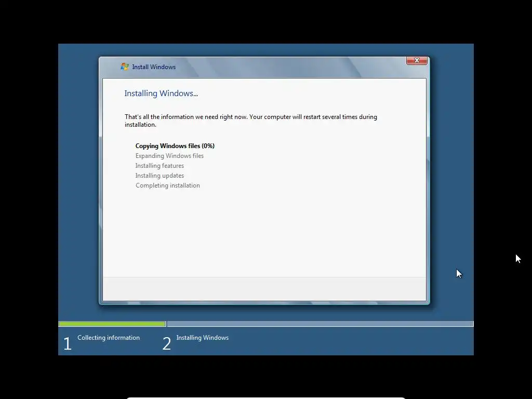Click the Installing updates step
Screen dimensions: 532x399
(160, 176)
